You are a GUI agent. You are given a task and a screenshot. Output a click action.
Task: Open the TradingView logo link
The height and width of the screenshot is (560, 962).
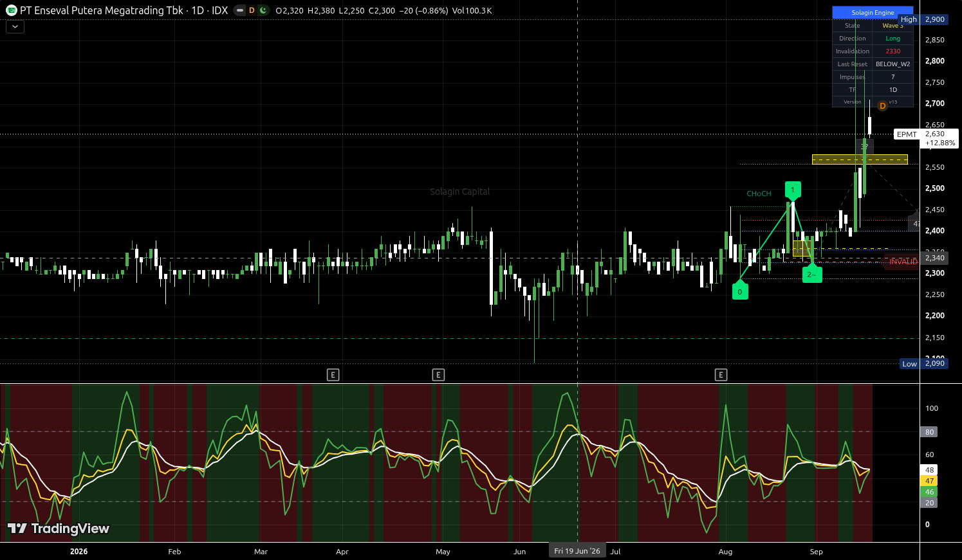[59, 528]
